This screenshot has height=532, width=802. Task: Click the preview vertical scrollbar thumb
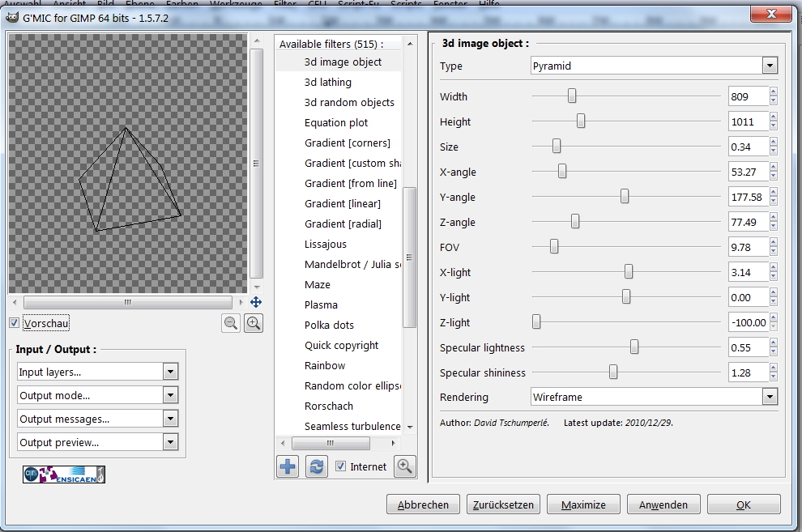pyautogui.click(x=256, y=164)
